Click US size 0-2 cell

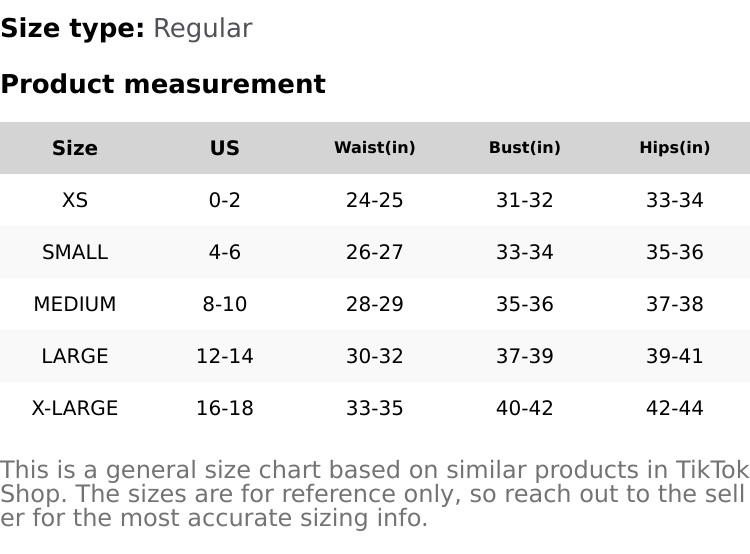(225, 200)
